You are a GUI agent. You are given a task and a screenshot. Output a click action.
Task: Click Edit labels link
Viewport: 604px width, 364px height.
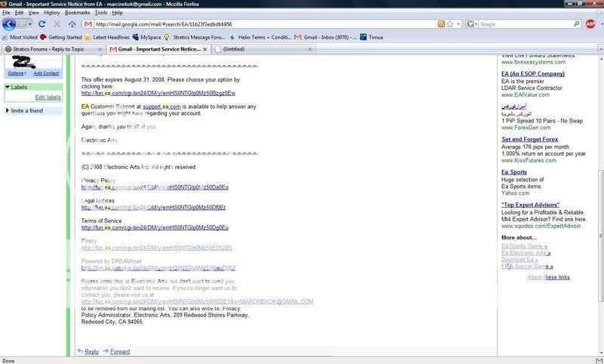pyautogui.click(x=48, y=97)
